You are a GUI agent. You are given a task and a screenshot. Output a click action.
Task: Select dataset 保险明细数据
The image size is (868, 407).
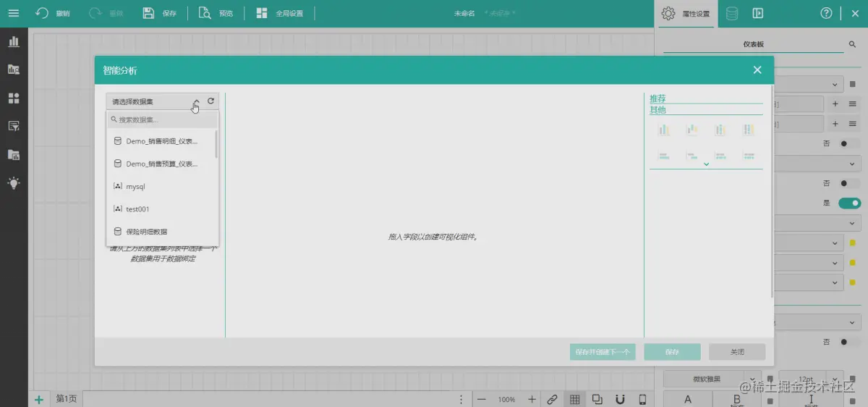(161, 232)
